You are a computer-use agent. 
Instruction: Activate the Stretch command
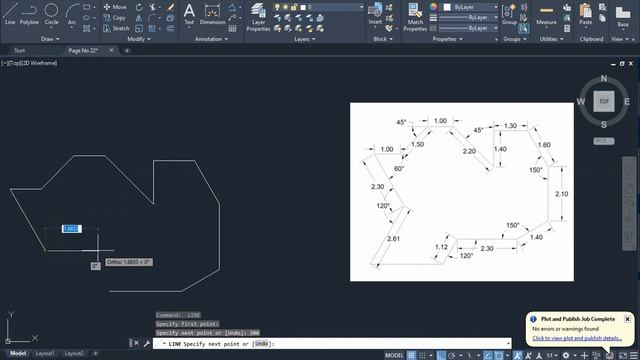[116, 29]
